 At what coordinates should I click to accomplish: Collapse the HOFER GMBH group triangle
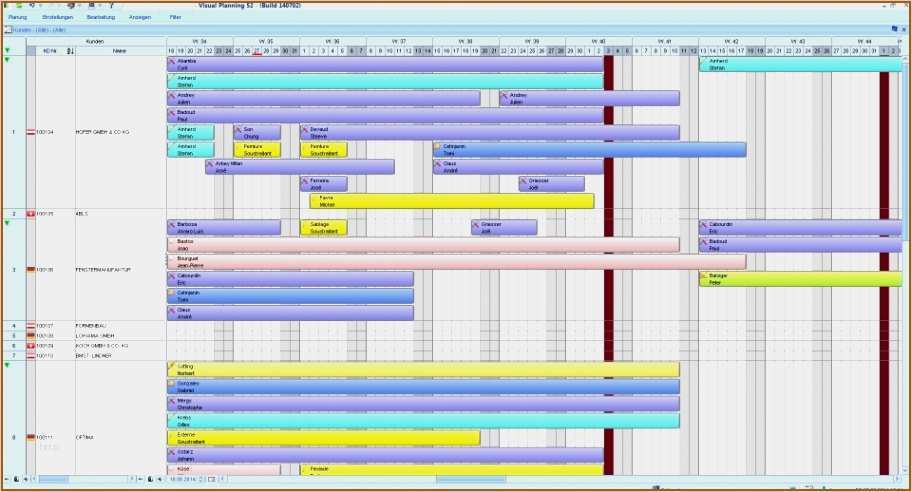point(7,60)
